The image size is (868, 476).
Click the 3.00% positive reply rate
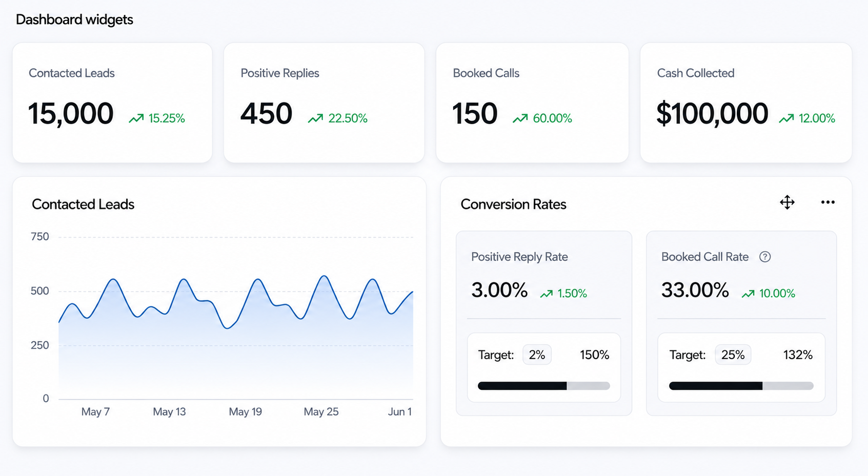coord(499,290)
